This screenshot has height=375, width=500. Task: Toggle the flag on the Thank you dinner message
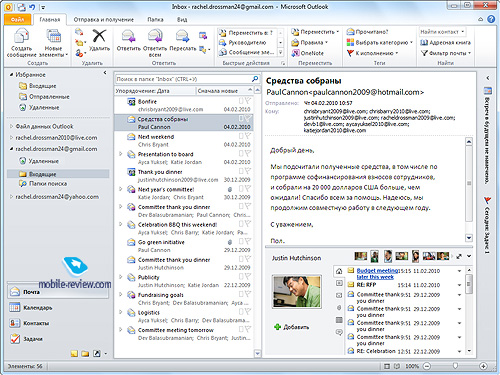coord(247,171)
